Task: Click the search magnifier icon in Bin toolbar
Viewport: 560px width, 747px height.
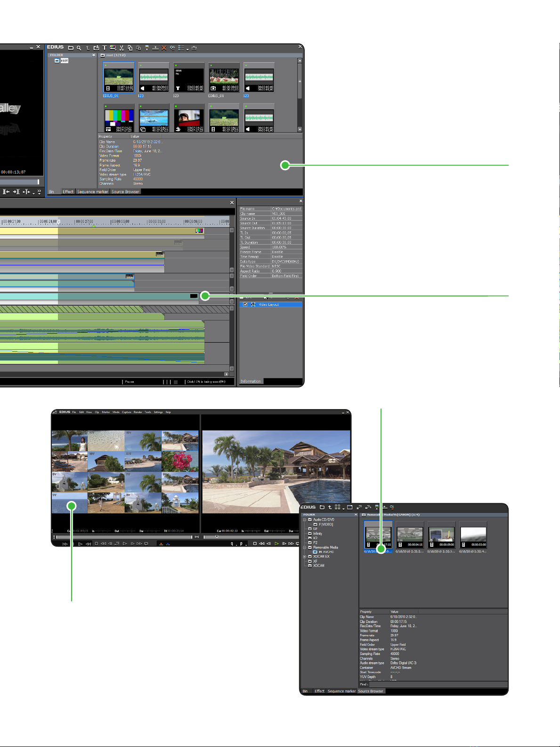Action: coord(79,48)
